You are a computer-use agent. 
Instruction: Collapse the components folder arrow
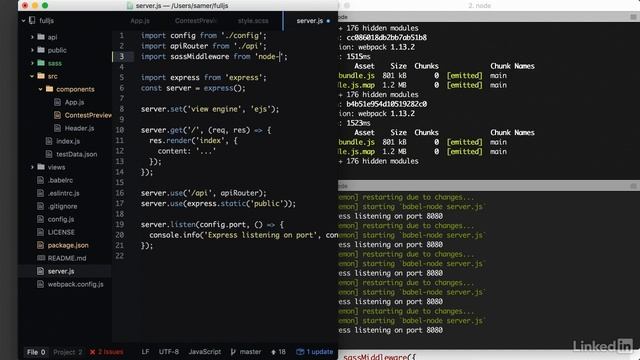[40, 89]
